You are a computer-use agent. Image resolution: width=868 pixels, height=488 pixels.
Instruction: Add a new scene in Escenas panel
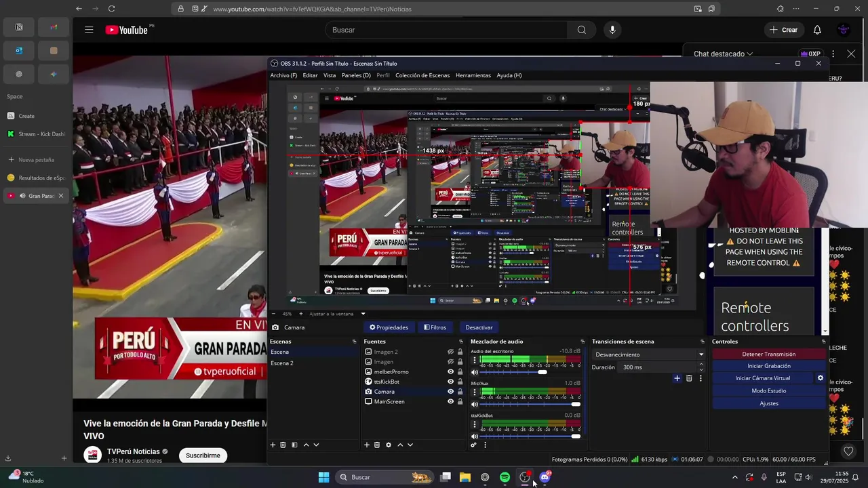click(273, 445)
